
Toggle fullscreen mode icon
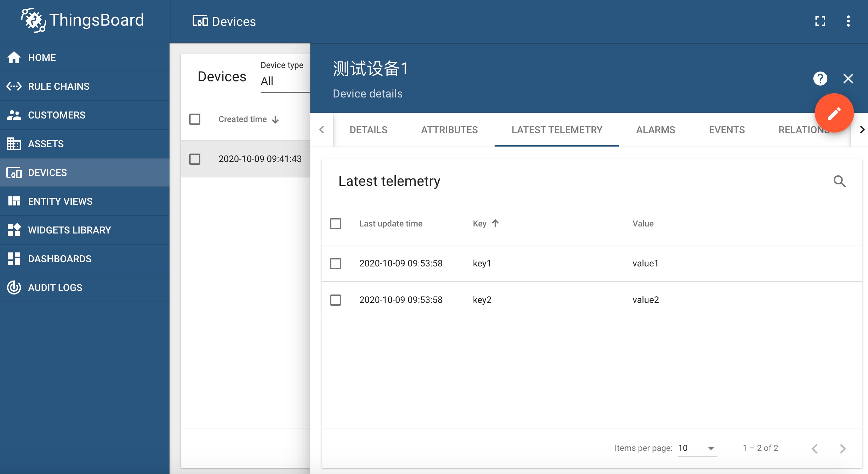tap(820, 21)
